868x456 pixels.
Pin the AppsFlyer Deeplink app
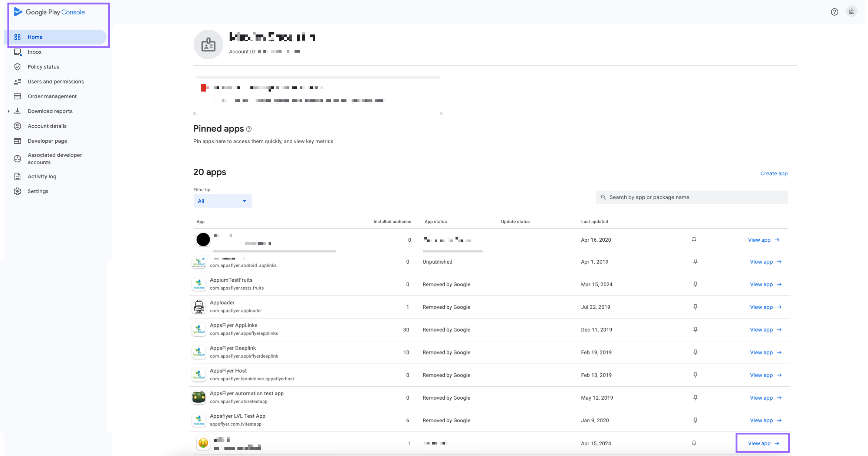tap(695, 352)
